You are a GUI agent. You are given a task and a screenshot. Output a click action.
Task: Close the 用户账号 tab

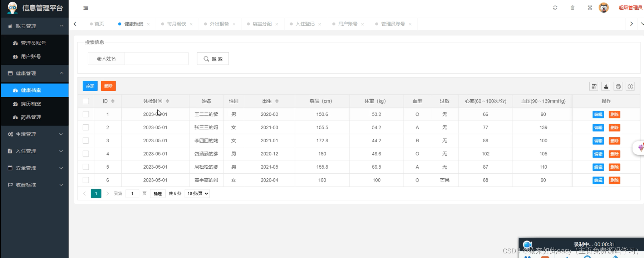(x=362, y=24)
